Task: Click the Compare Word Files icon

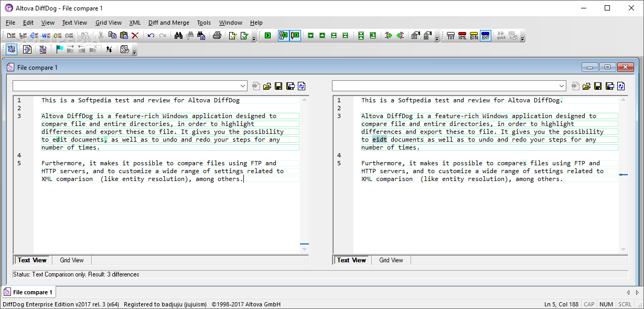Action: tap(46, 36)
